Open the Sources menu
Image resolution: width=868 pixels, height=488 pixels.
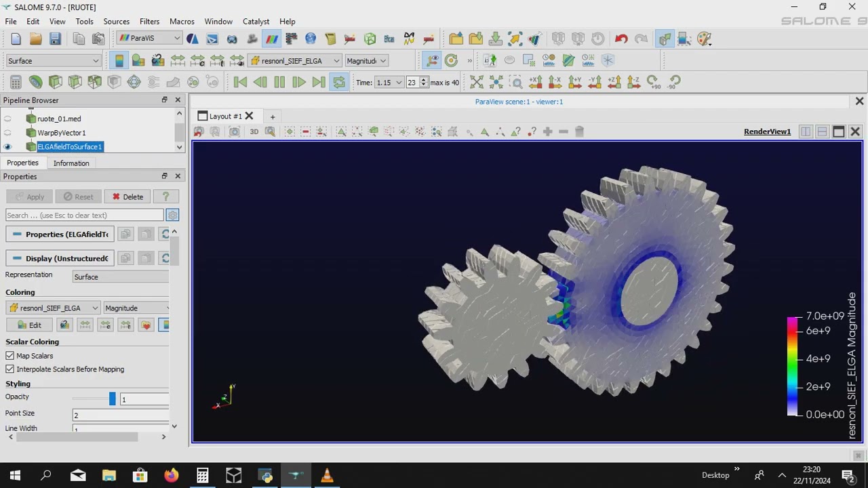coord(116,22)
